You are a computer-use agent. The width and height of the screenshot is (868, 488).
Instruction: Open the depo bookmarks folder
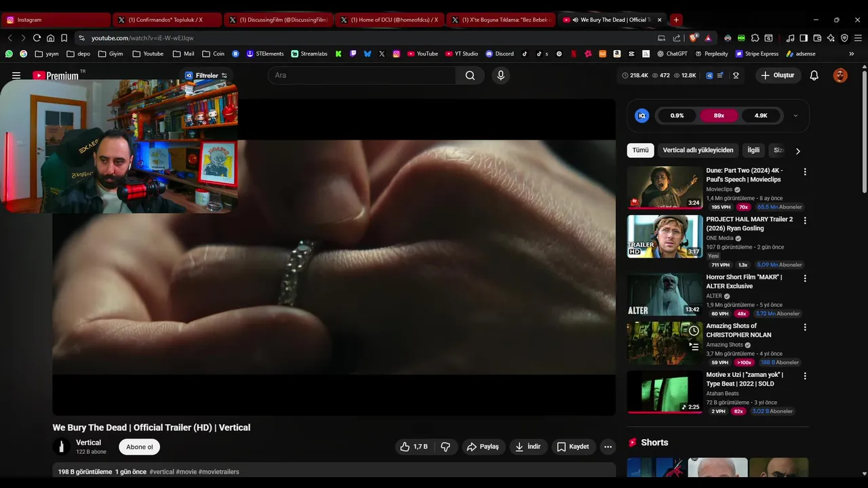78,54
